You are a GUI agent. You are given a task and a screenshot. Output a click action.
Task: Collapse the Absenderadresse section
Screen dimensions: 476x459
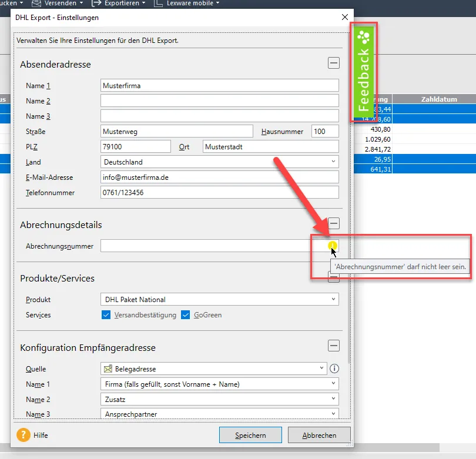coord(333,63)
